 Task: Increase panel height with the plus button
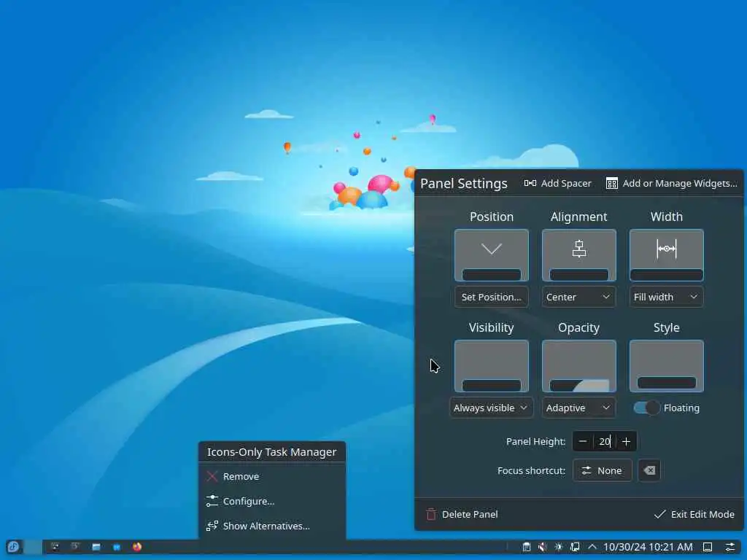[626, 441]
